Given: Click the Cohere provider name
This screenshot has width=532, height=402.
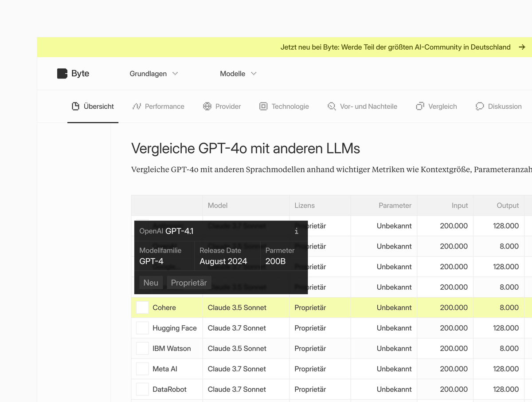Looking at the screenshot, I should [x=164, y=307].
